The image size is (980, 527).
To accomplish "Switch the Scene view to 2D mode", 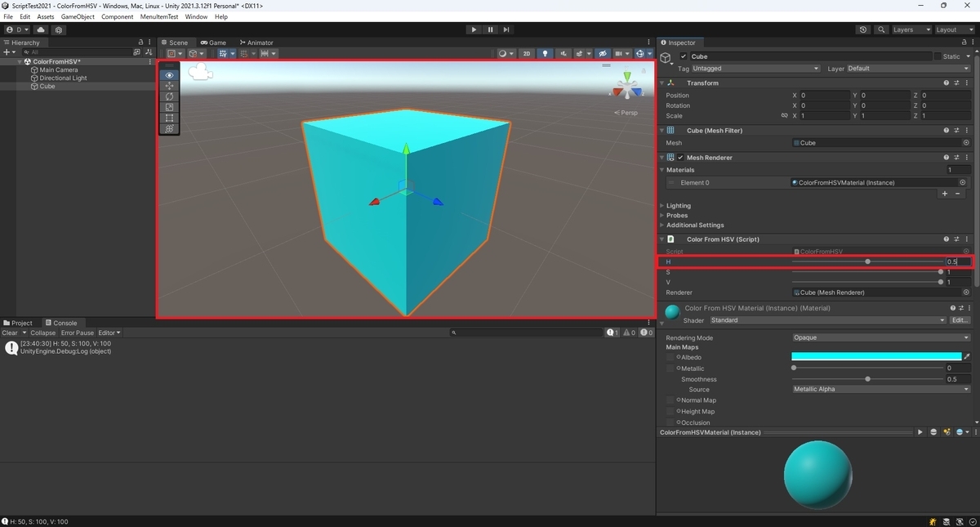I will pos(526,53).
